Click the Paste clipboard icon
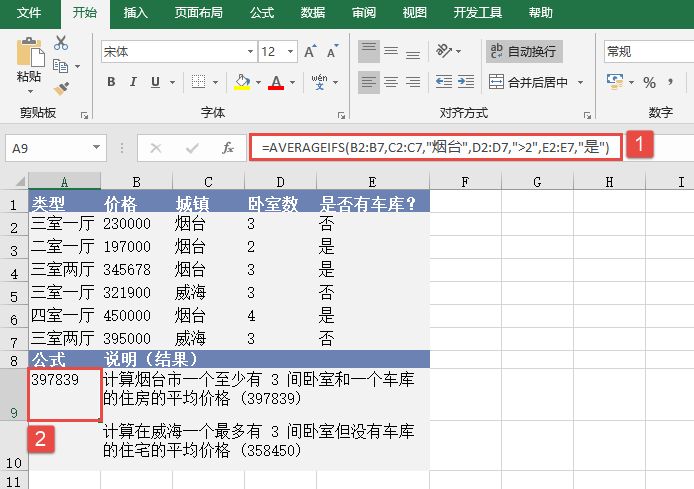 [30, 56]
